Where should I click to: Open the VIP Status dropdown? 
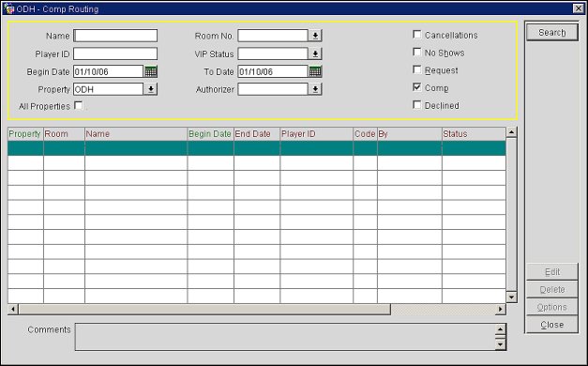315,53
